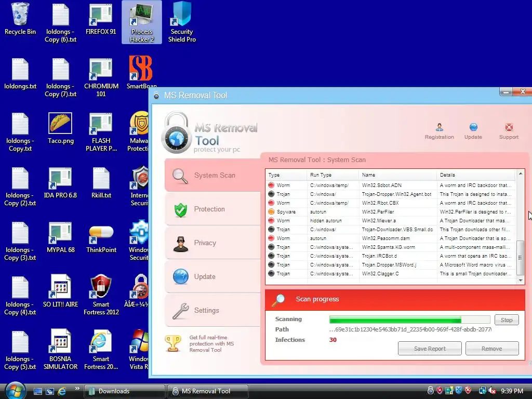
Task: Select the Win32.PerFiler spyware row
Action: (391, 212)
